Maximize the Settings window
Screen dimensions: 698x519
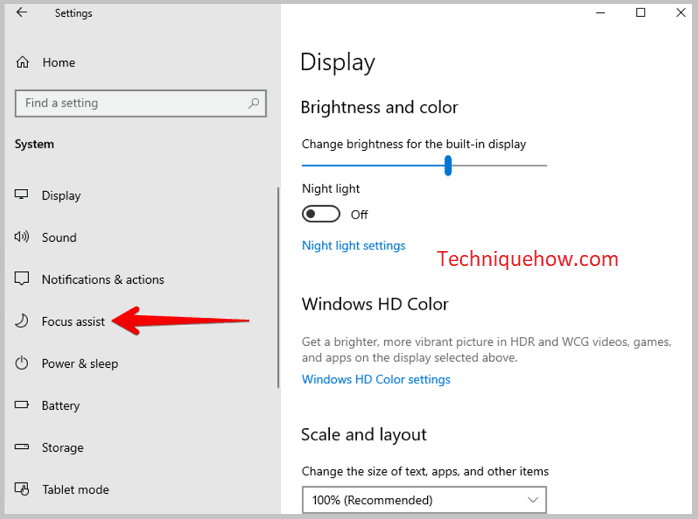point(640,13)
